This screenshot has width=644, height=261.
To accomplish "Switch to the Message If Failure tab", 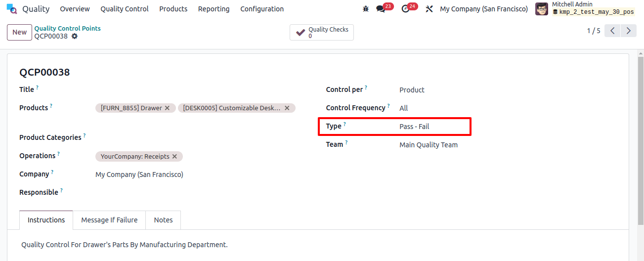I will (x=109, y=220).
